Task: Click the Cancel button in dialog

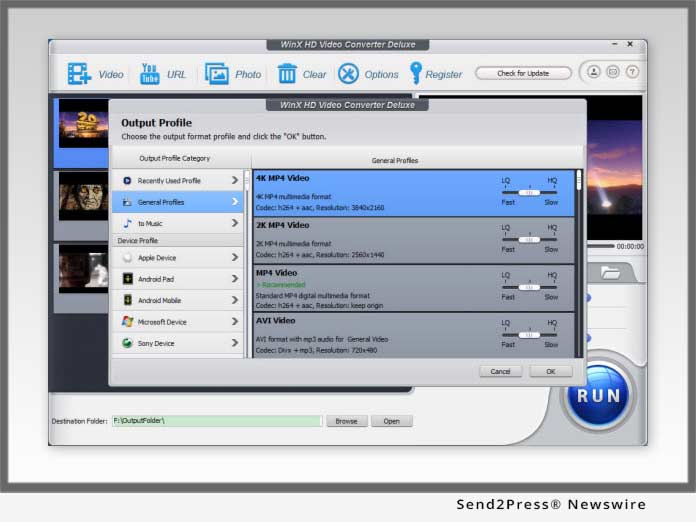Action: 500,371
